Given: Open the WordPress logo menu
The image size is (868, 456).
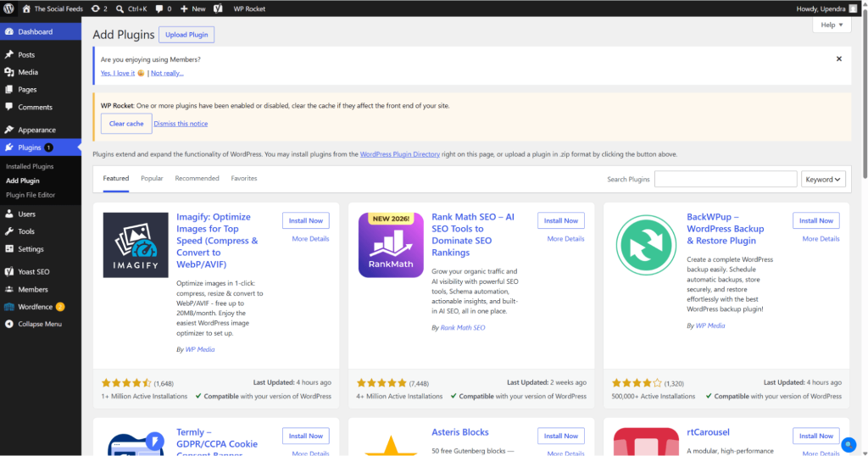Looking at the screenshot, I should [8, 8].
